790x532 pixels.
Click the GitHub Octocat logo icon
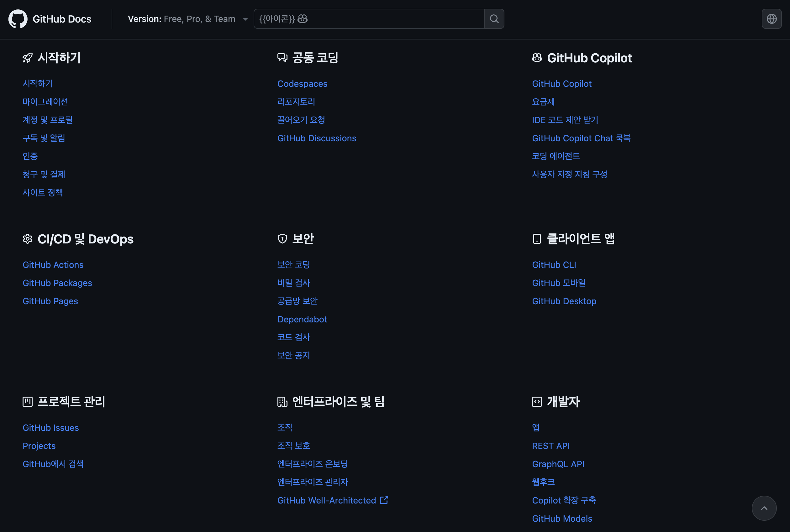coord(18,19)
